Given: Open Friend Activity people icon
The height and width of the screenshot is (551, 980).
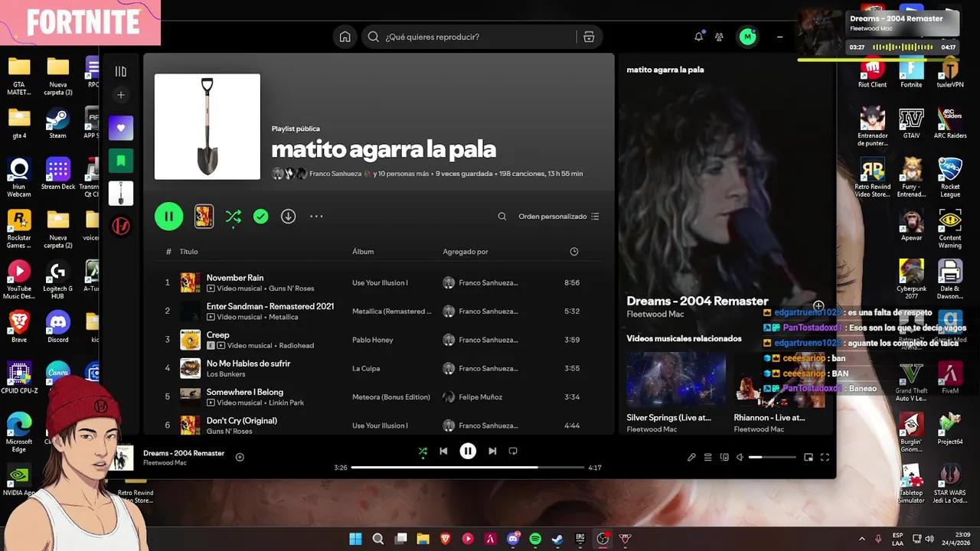Looking at the screenshot, I should point(719,37).
